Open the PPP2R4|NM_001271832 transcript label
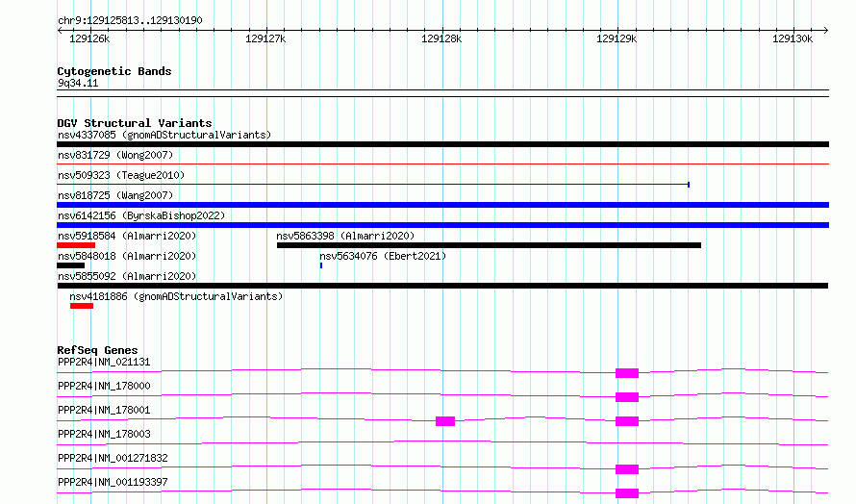This screenshot has height=504, width=856. pos(113,458)
